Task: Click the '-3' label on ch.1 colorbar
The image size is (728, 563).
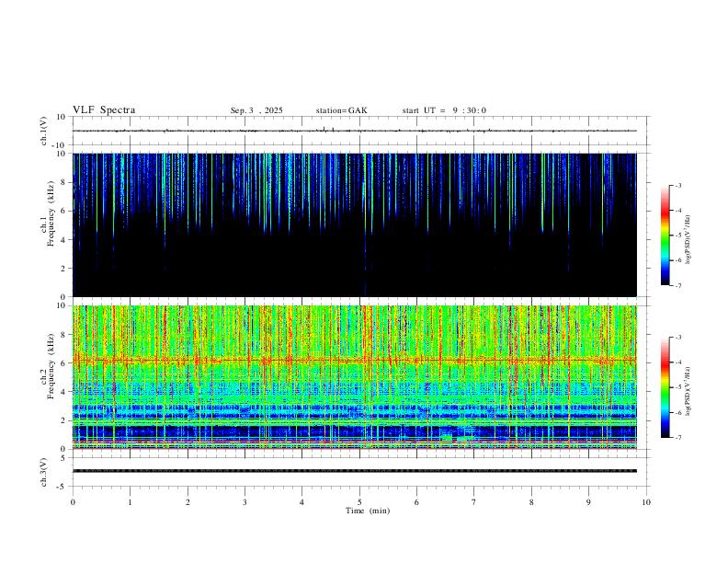Action: [x=677, y=185]
